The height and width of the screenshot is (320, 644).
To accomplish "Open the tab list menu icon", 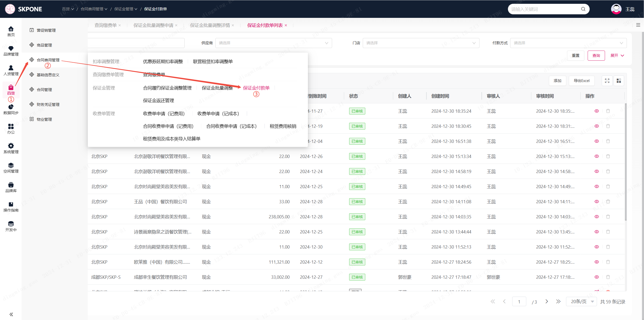I will (638, 25).
